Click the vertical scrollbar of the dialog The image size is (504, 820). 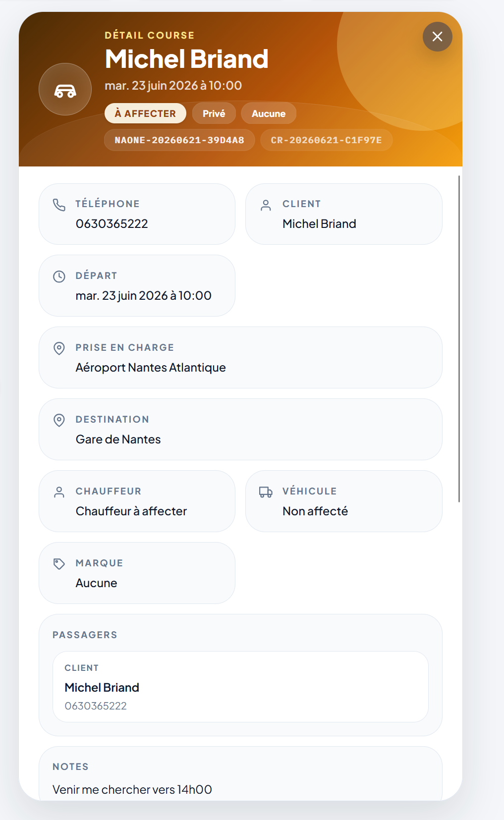(x=459, y=338)
